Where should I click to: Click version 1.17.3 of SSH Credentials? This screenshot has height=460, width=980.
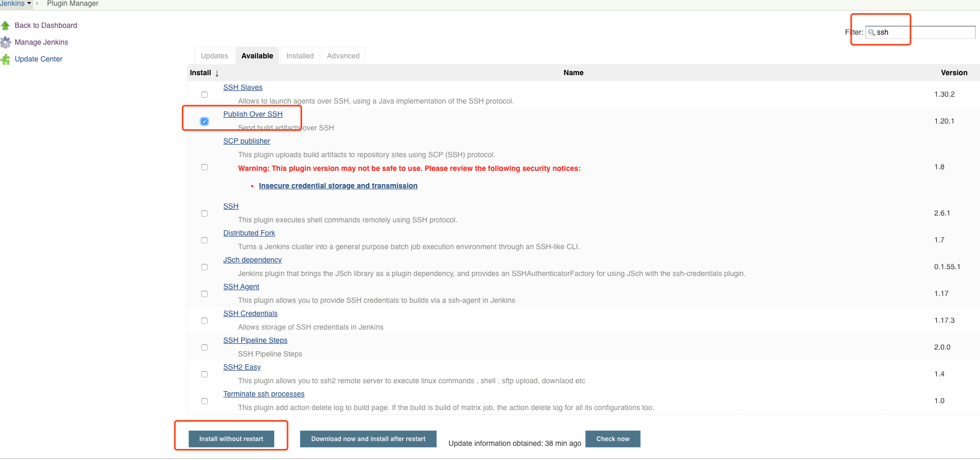pyautogui.click(x=944, y=320)
